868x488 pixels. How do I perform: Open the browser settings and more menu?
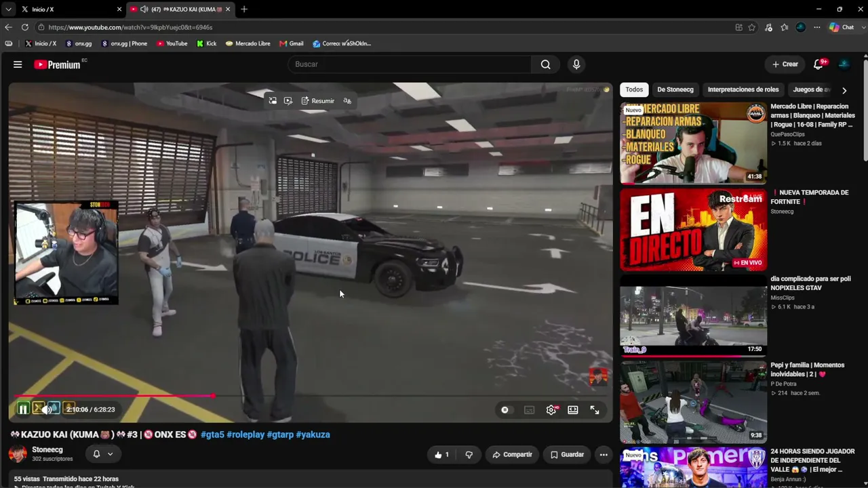click(x=816, y=27)
